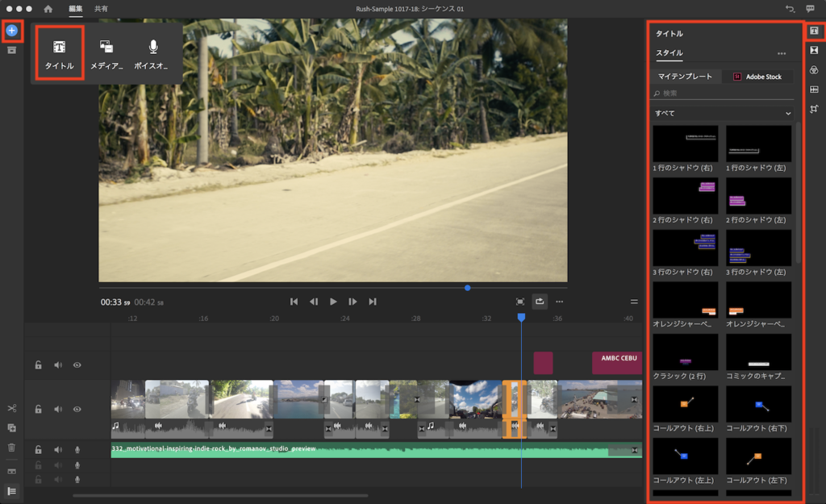Expand the すべて category dropdown
Image resolution: width=826 pixels, height=504 pixels.
coord(723,114)
